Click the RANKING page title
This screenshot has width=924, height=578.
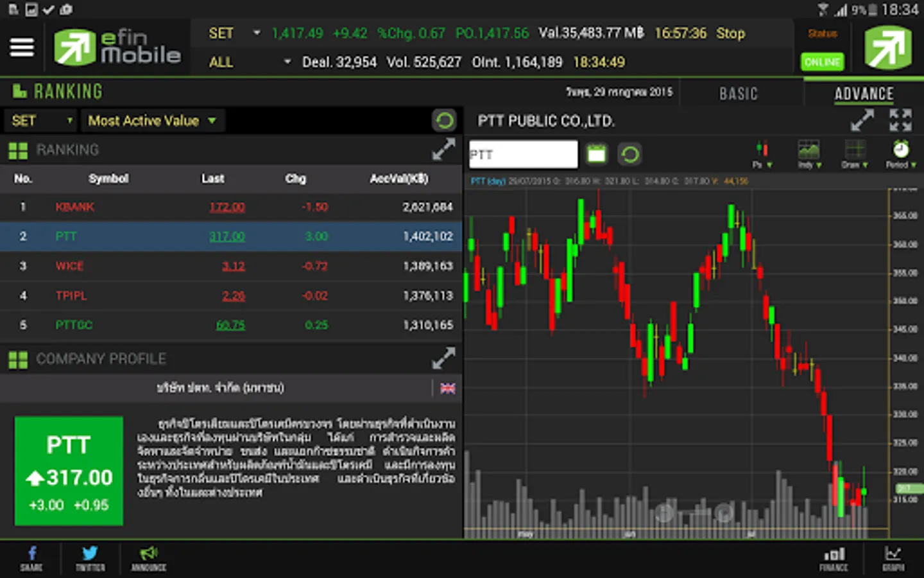68,91
